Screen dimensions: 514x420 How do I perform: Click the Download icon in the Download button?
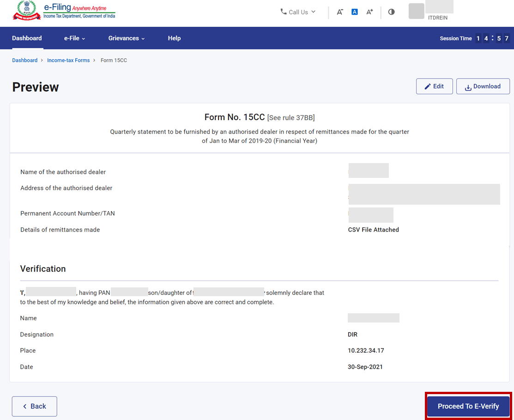[x=467, y=86]
